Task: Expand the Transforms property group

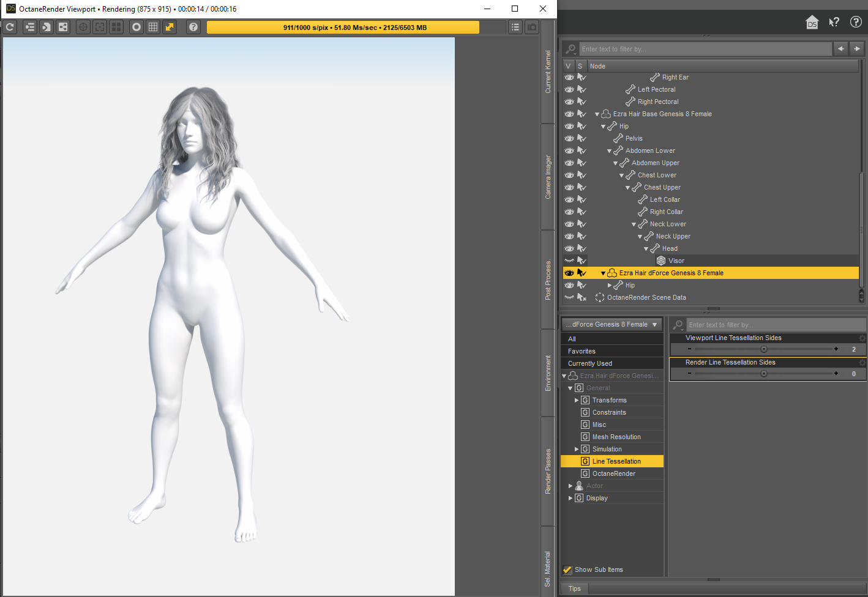Action: (x=577, y=400)
